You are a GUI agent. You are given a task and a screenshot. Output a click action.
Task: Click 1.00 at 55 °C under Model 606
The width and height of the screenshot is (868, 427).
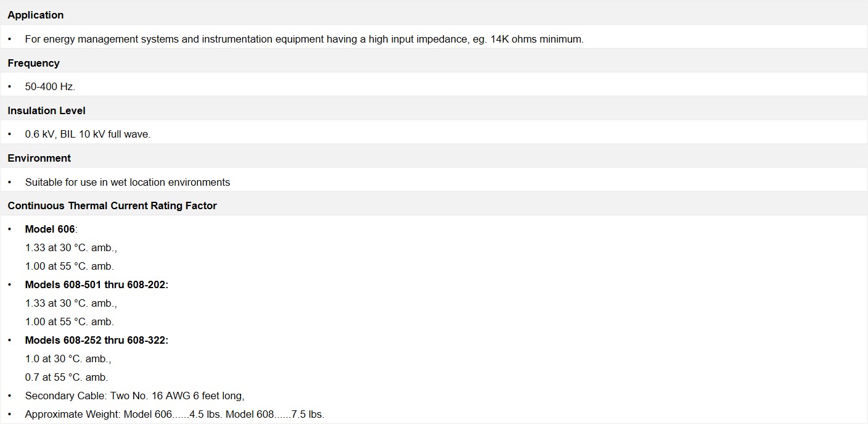coord(70,266)
